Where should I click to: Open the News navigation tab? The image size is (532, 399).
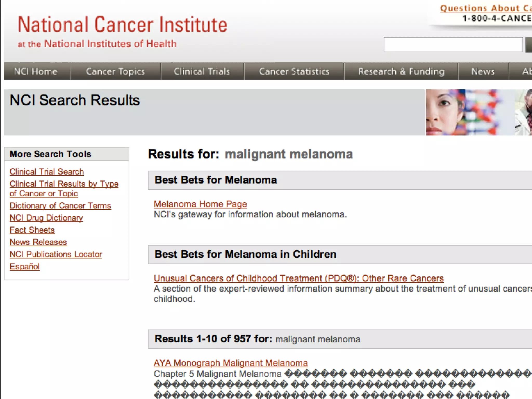(483, 71)
